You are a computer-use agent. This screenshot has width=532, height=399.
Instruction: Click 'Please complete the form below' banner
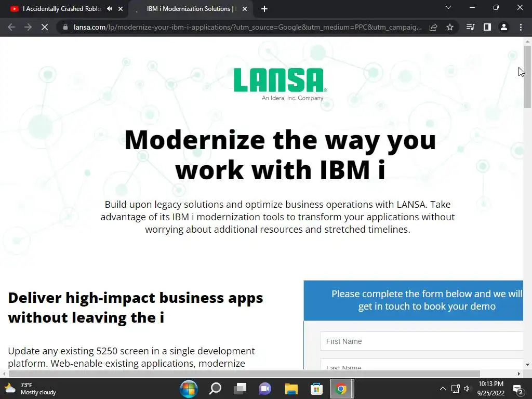pos(413,300)
